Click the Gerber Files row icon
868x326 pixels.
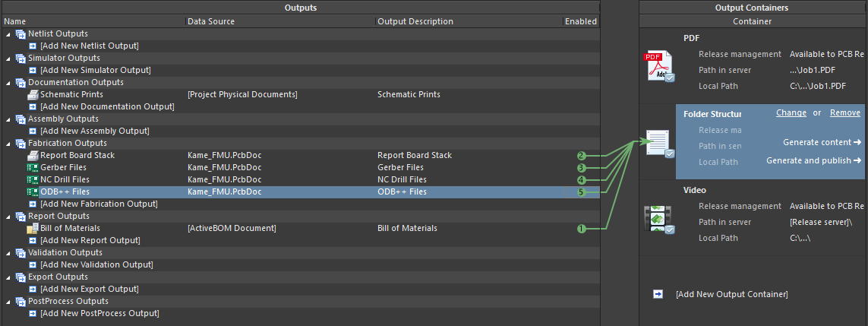33,168
